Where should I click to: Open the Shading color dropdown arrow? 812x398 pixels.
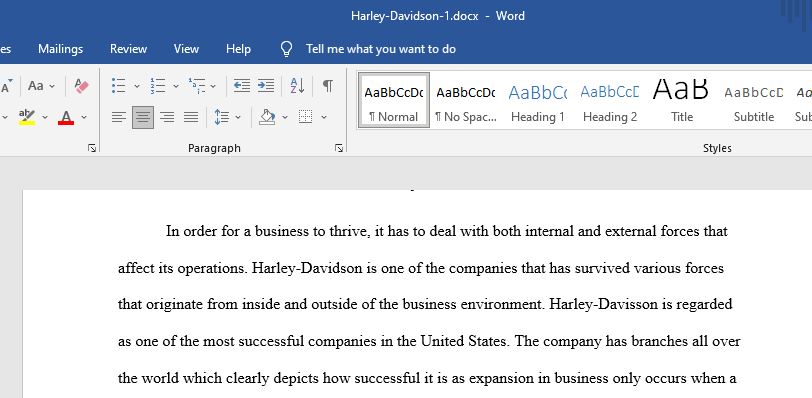pyautogui.click(x=285, y=117)
